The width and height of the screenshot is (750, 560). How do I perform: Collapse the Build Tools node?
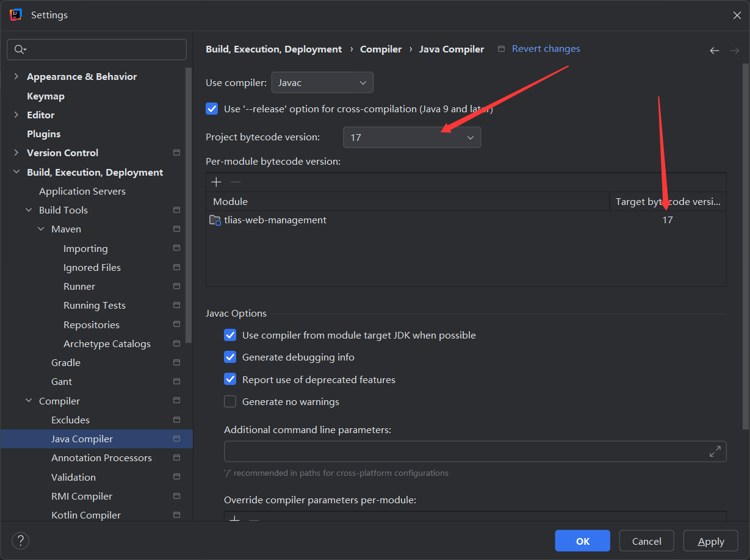click(28, 210)
